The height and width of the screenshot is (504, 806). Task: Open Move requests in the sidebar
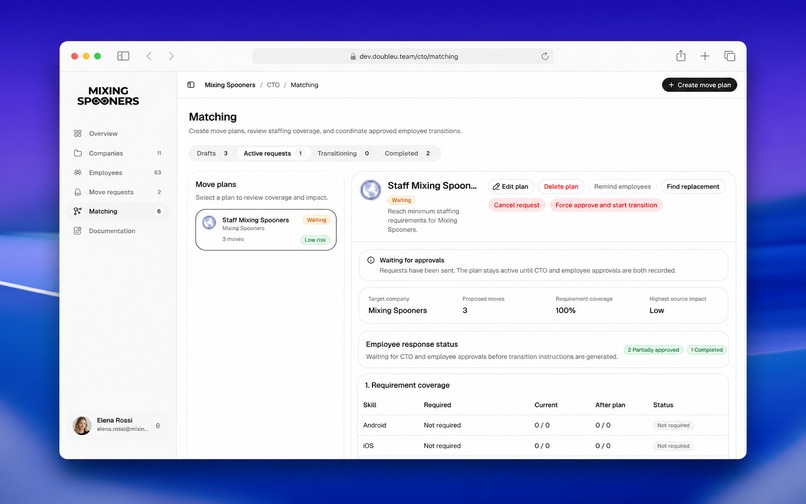coord(118,192)
